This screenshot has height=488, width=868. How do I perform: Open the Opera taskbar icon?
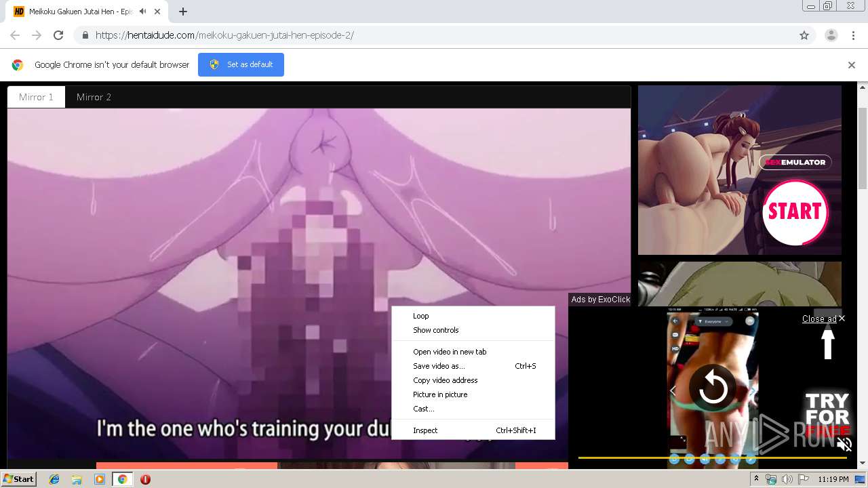[x=145, y=479]
